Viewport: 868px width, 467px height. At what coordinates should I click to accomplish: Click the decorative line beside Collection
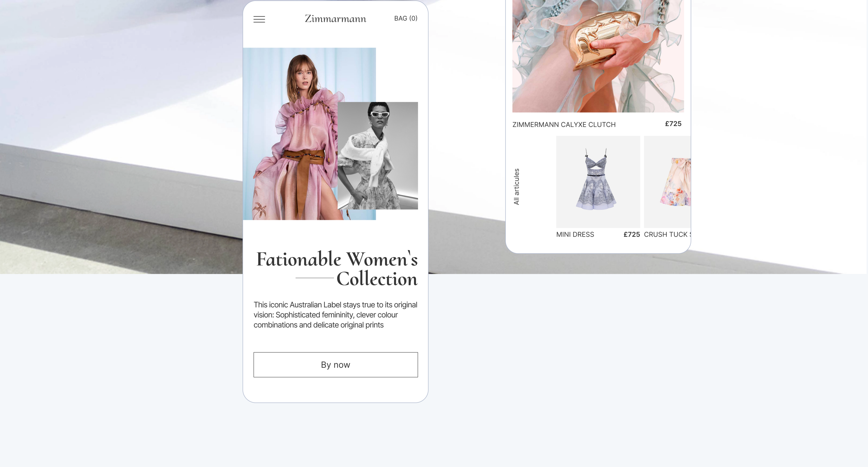(314, 278)
